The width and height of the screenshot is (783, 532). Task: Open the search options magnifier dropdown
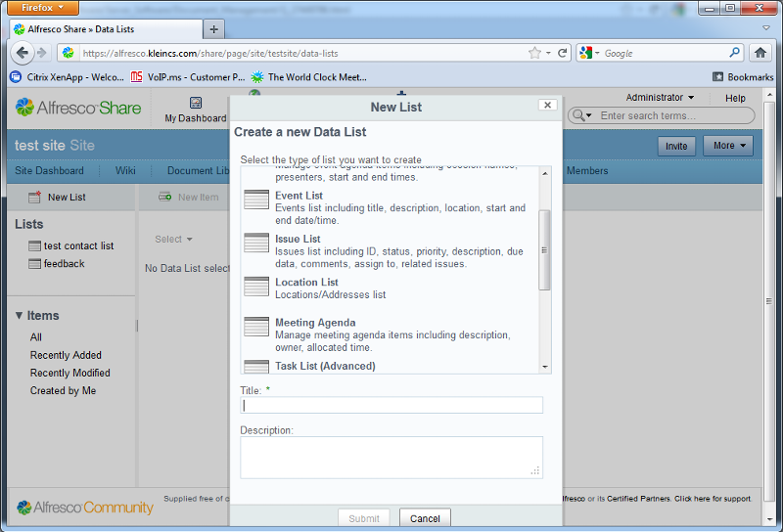(x=581, y=115)
